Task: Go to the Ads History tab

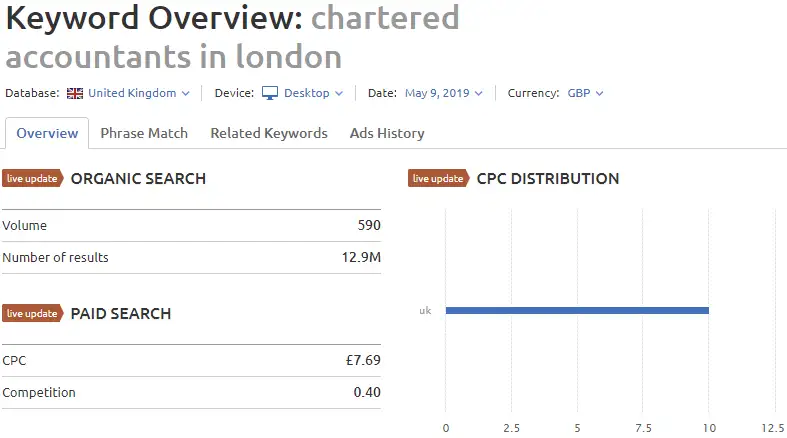Action: pyautogui.click(x=387, y=133)
